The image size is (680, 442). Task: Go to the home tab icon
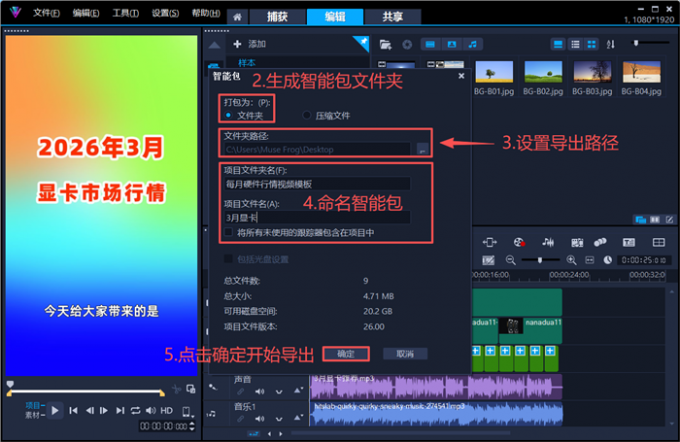pyautogui.click(x=237, y=17)
